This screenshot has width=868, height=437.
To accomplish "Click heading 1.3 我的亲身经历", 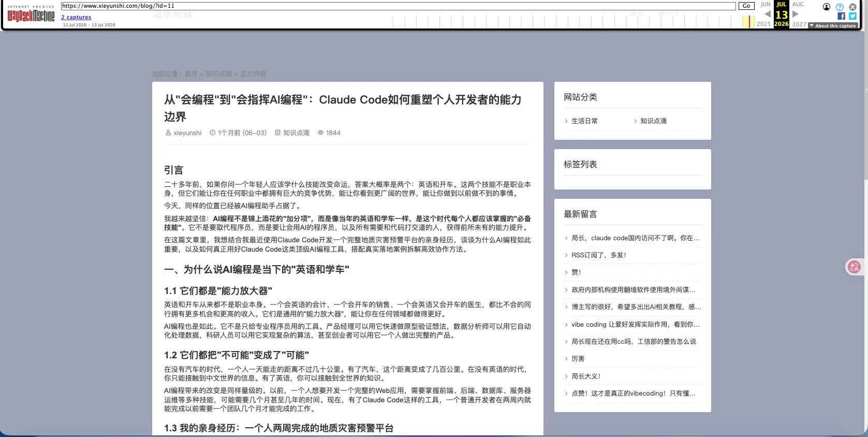I will click(x=279, y=428).
